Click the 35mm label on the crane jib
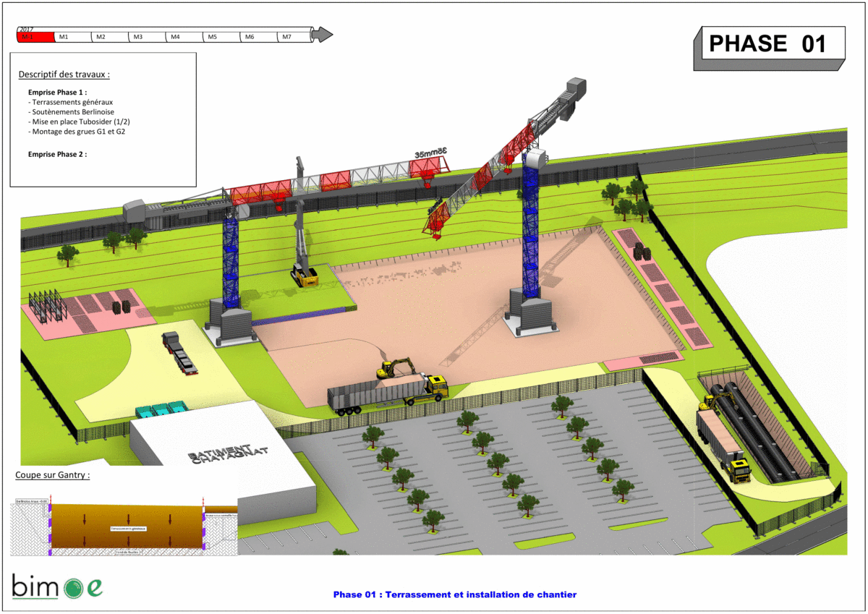The image size is (868, 614). [431, 152]
